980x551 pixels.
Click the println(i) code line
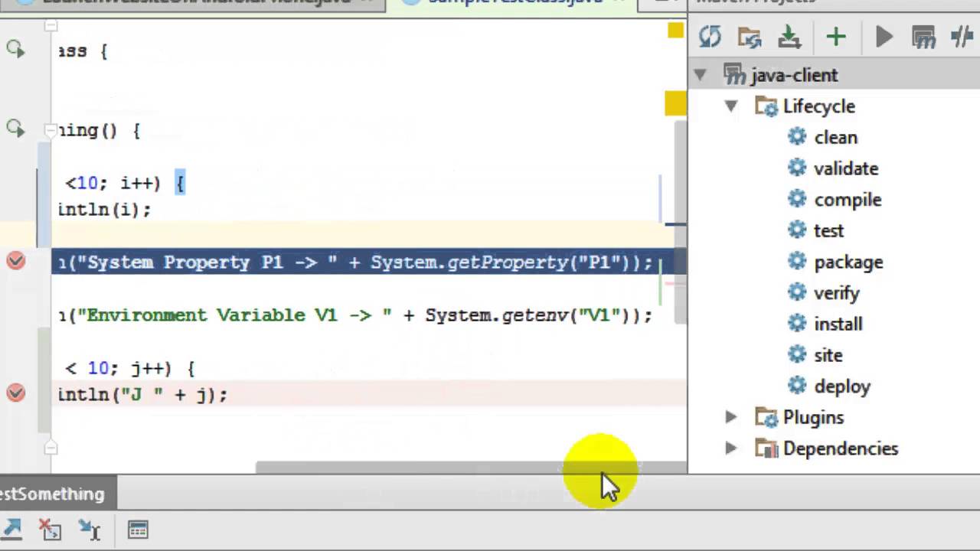(105, 210)
